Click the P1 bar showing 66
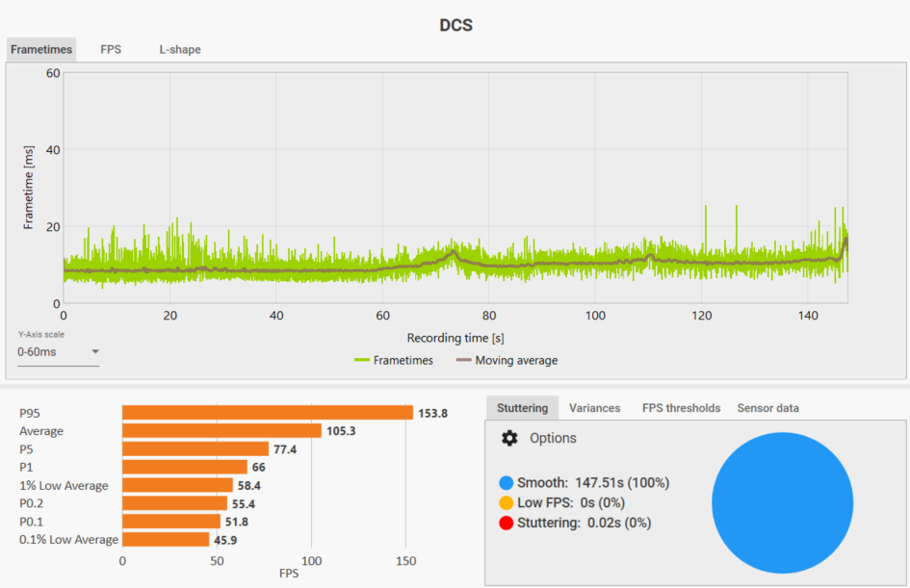This screenshot has width=910, height=588. pyautogui.click(x=185, y=467)
